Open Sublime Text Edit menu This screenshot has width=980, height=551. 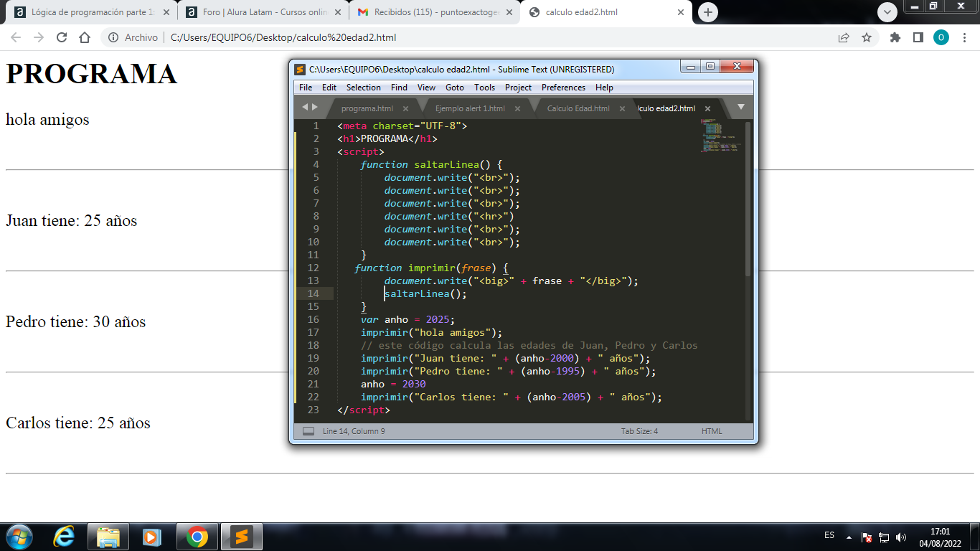(x=329, y=88)
